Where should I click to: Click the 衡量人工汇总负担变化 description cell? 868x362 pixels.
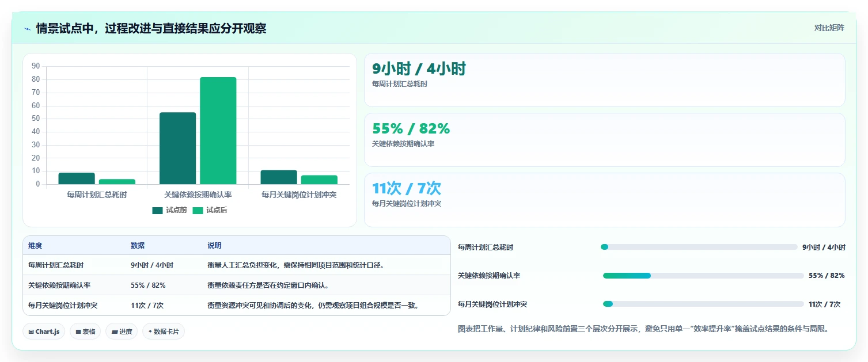(295, 265)
